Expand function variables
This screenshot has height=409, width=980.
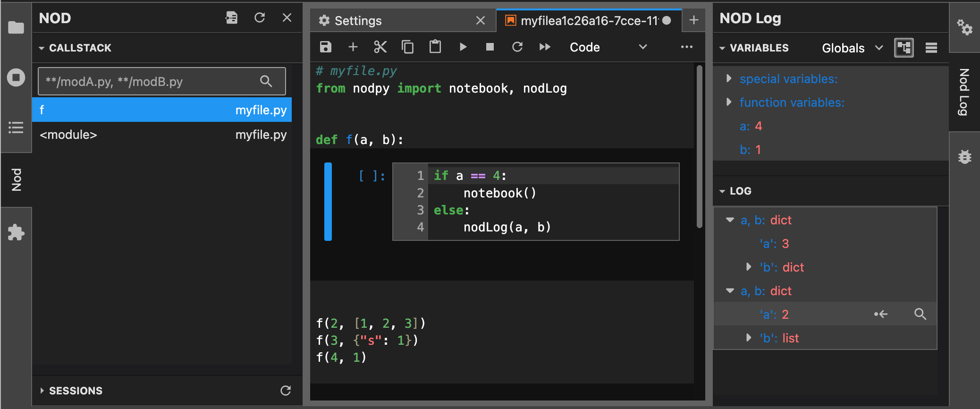click(729, 102)
